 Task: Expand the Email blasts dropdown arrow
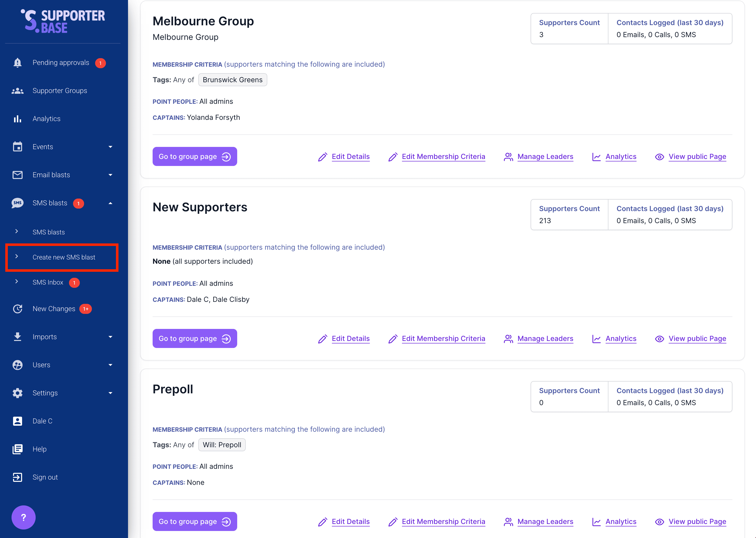110,175
